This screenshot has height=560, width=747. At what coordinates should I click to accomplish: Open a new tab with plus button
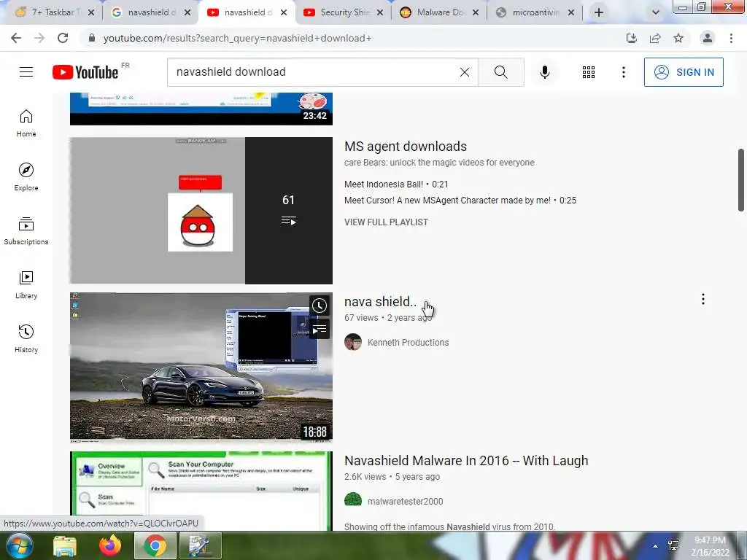[x=599, y=12]
